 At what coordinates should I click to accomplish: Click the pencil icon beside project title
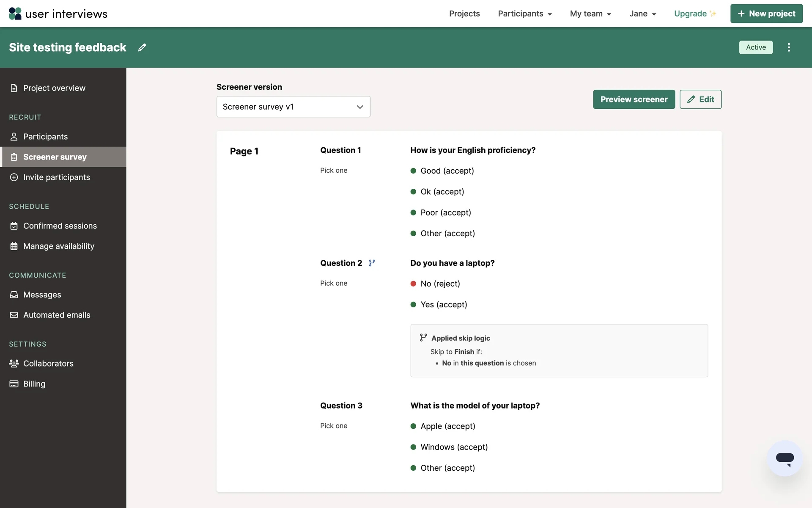click(x=142, y=47)
